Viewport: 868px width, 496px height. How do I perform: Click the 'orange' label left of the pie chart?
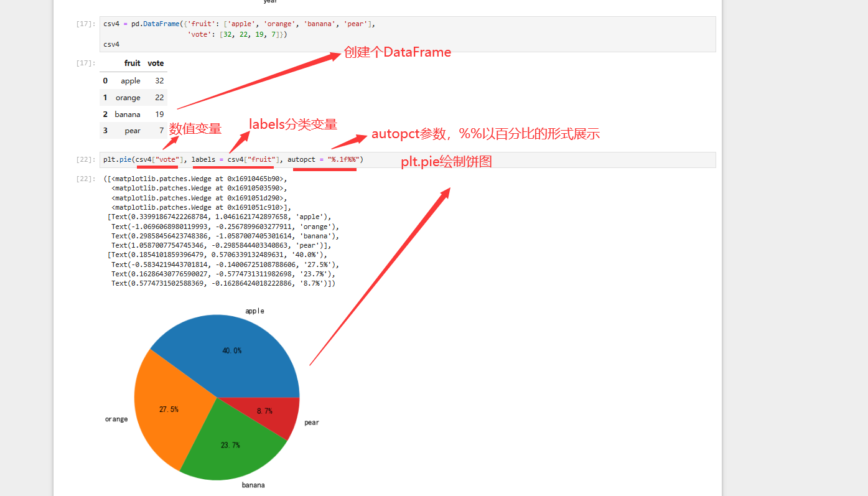(116, 419)
